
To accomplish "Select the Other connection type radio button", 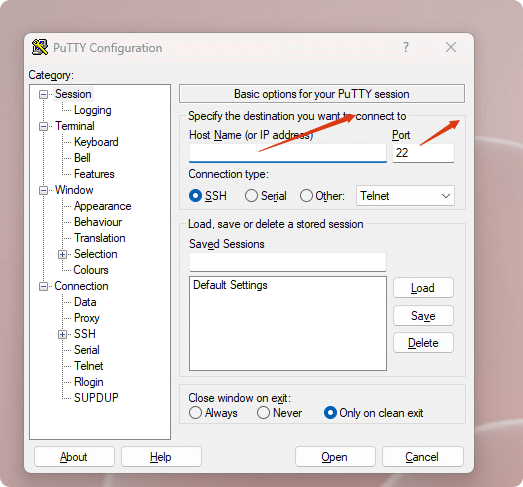I will [306, 196].
